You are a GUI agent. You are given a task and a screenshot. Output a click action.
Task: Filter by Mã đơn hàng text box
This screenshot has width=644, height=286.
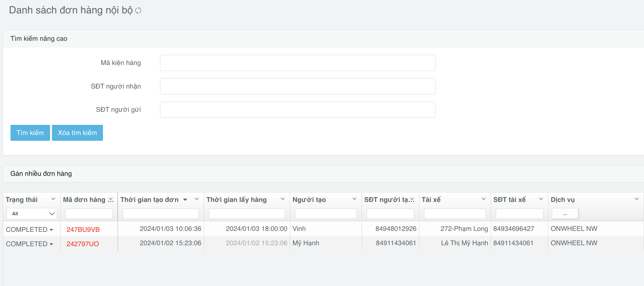(89, 214)
